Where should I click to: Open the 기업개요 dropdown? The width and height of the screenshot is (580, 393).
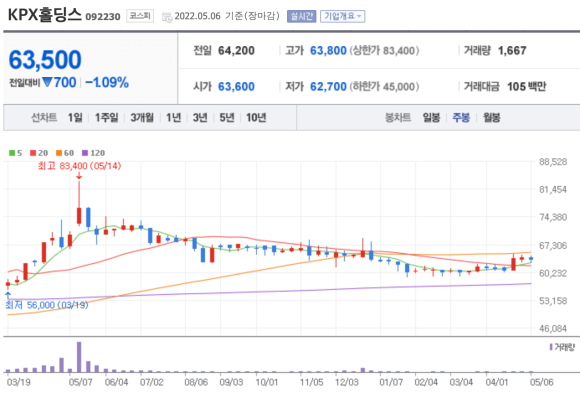pos(343,16)
